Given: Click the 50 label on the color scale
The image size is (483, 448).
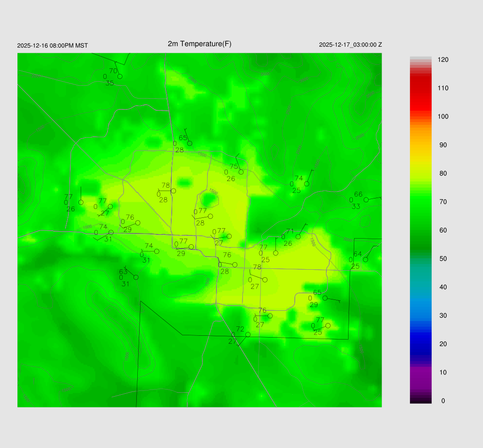Looking at the screenshot, I should coord(443,259).
